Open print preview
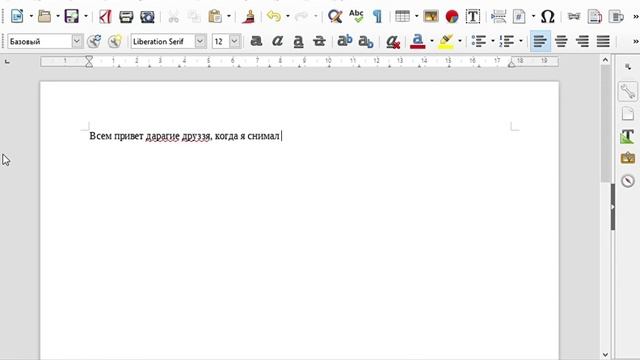Image resolution: width=640 pixels, height=360 pixels. (147, 16)
